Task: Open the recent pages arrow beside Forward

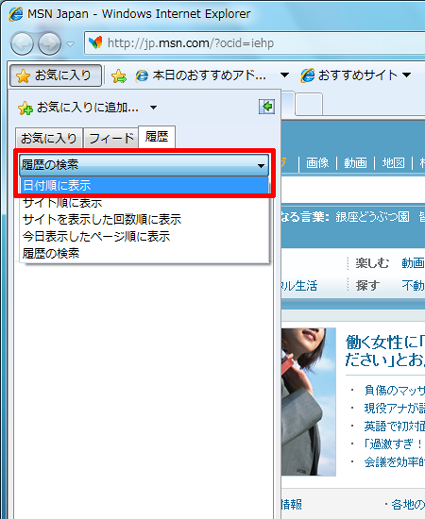Action: [x=70, y=44]
